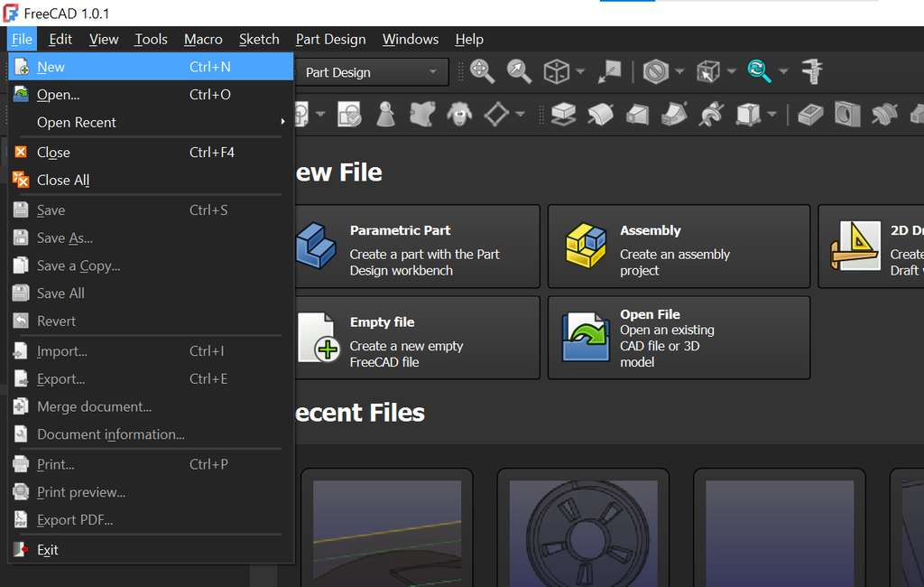Click the Clone sheep icon
The image size is (924, 587).
(459, 114)
